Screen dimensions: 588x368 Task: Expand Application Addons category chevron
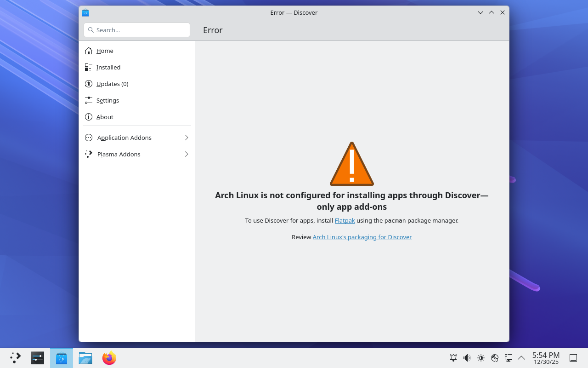point(187,138)
